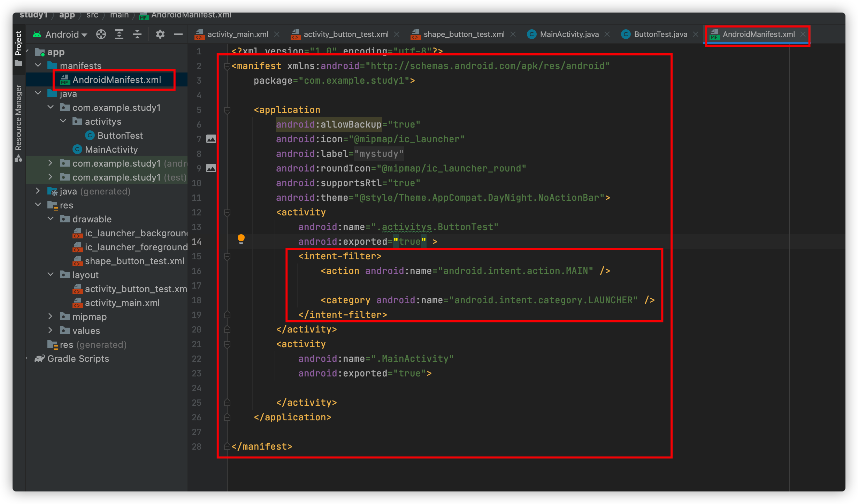Close the MainActivity.java tab

[x=607, y=34]
